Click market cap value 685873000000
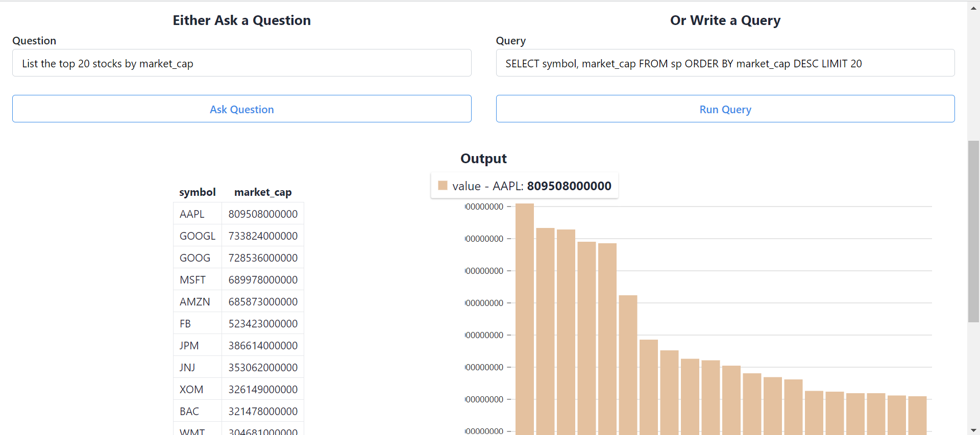This screenshot has width=980, height=435. click(263, 301)
